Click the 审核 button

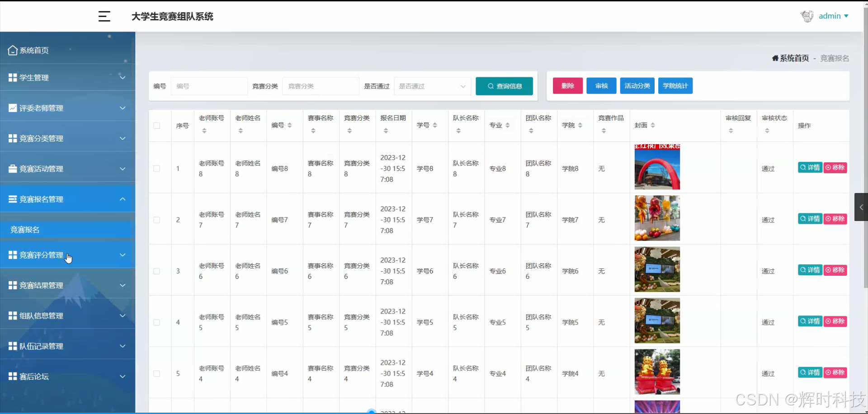click(601, 86)
